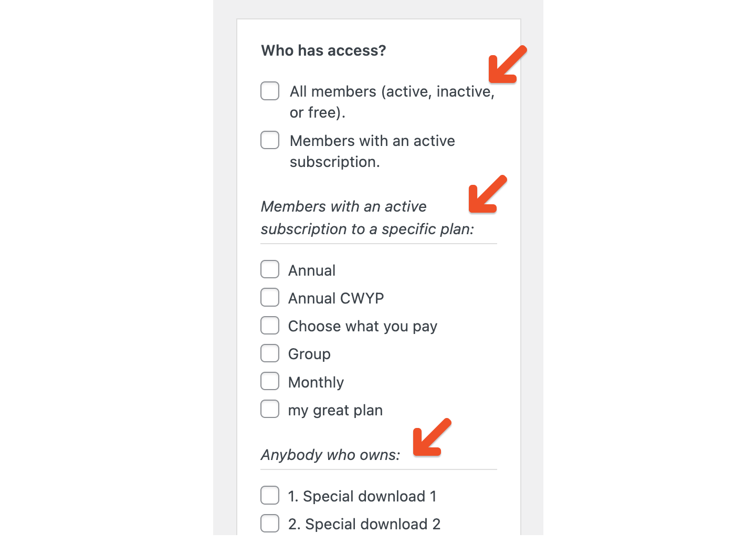Check 'Choose what you pay' plan
Screen dimensions: 756x544
[x=269, y=325]
